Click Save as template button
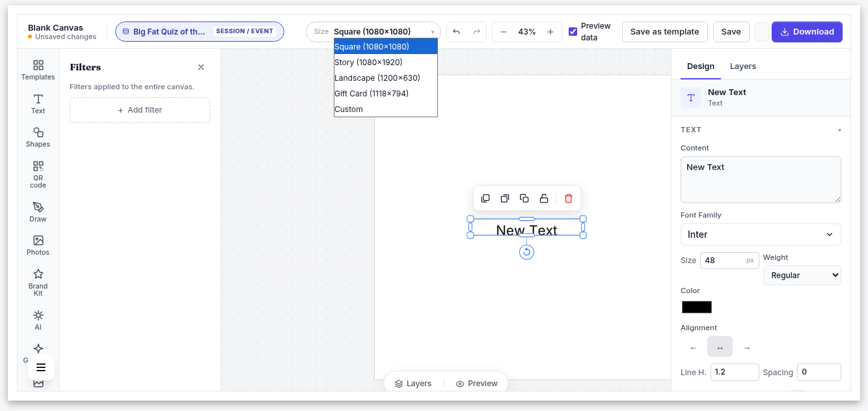This screenshot has width=868, height=411. 664,32
